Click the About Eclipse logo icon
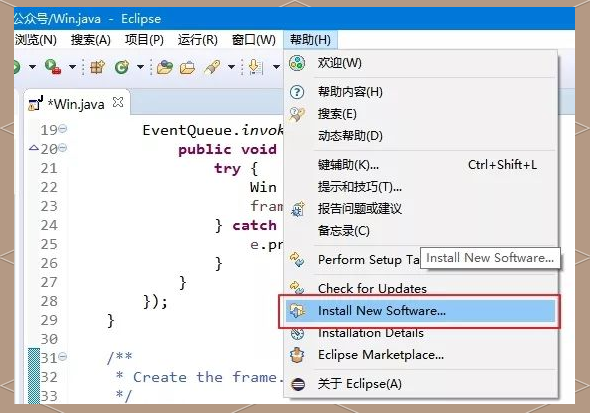 pos(298,384)
